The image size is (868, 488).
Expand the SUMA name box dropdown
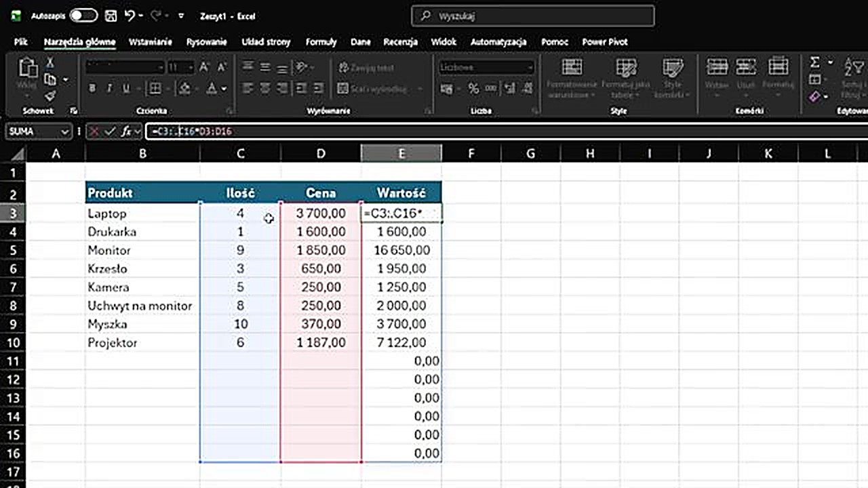65,131
